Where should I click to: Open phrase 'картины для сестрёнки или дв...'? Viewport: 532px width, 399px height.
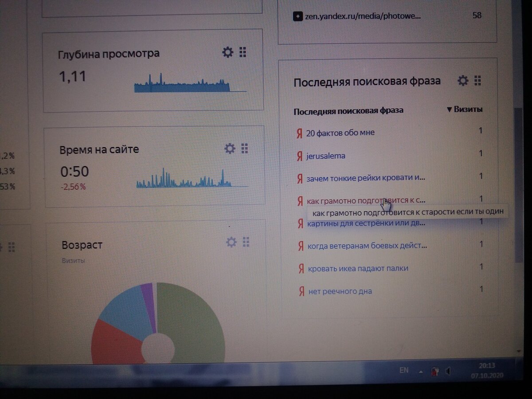tap(367, 223)
